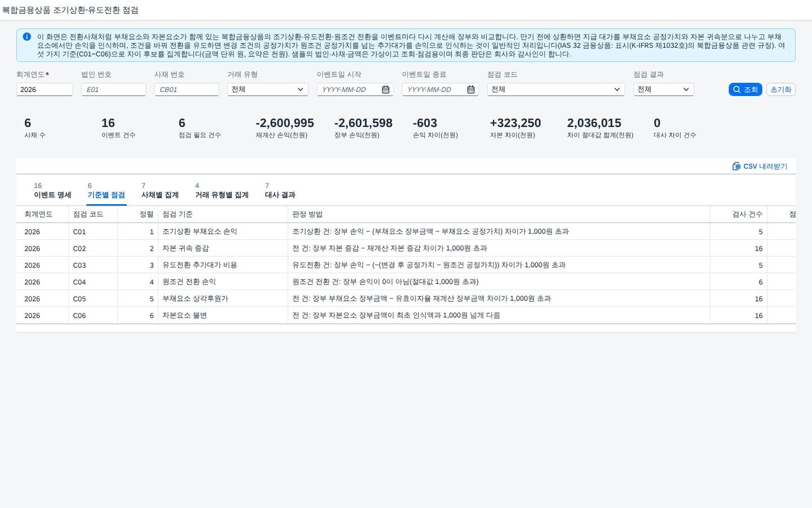Click the 자본 귀속 증감 cell
Screen dimensions: 812x508
(x=223, y=248)
